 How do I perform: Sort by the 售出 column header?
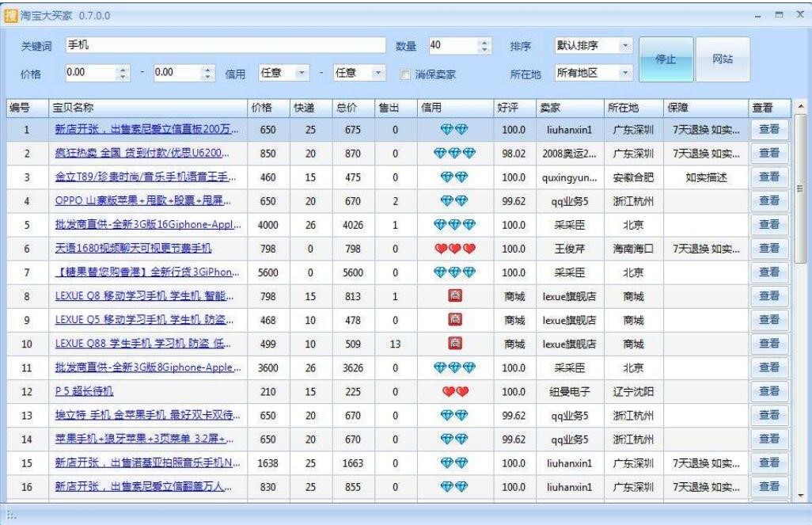tap(396, 108)
